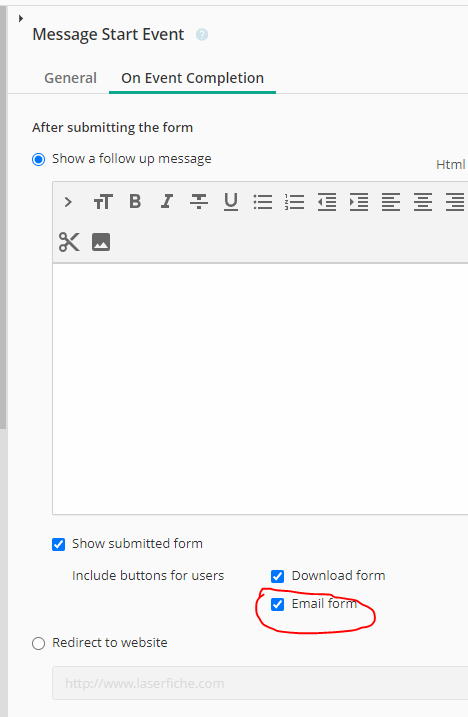Toggle bold formatting in editor toolbar
Viewport: 468px width, 717px height.
pos(135,201)
